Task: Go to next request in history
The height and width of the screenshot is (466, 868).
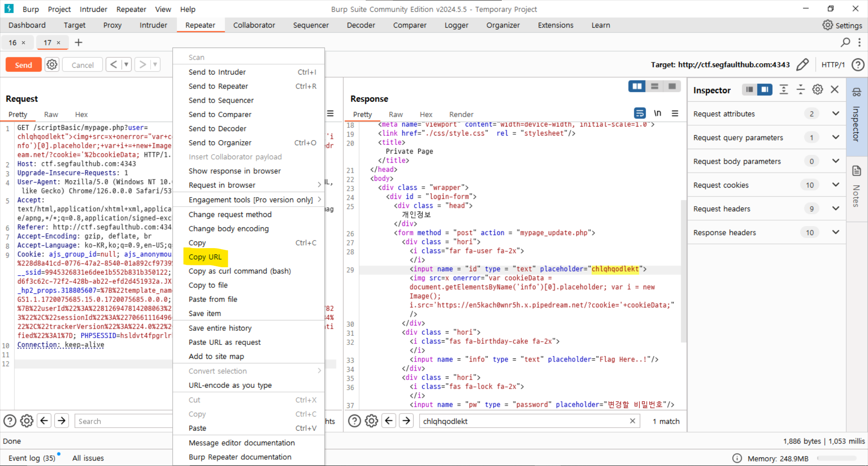Action: pyautogui.click(x=143, y=65)
